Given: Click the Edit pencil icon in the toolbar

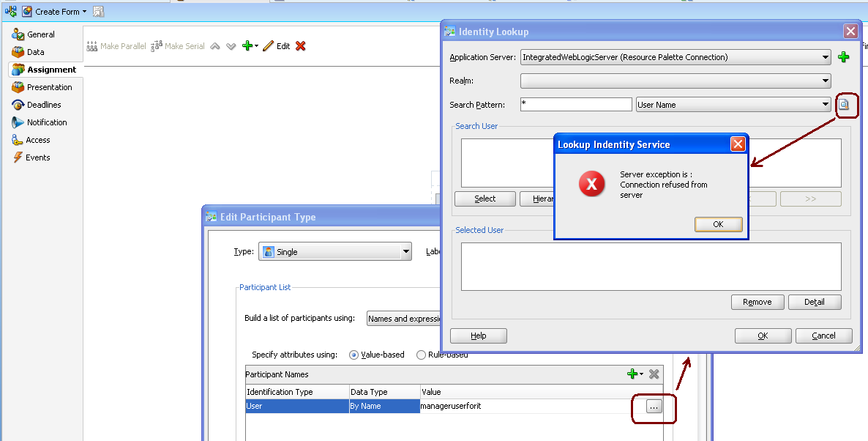Looking at the screenshot, I should [268, 46].
